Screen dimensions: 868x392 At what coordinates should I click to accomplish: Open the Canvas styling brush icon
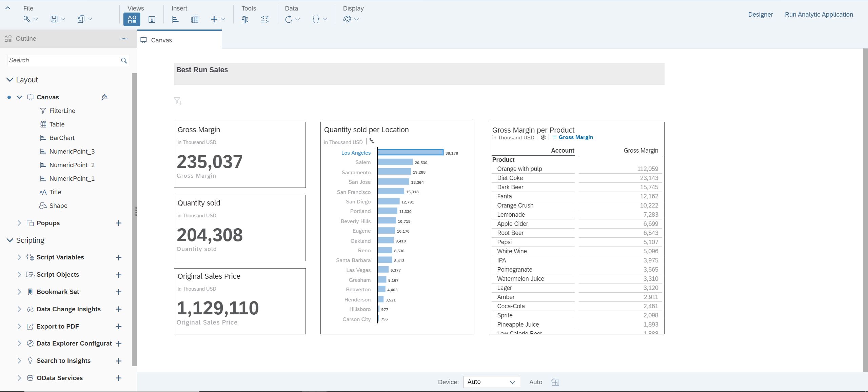click(x=104, y=97)
